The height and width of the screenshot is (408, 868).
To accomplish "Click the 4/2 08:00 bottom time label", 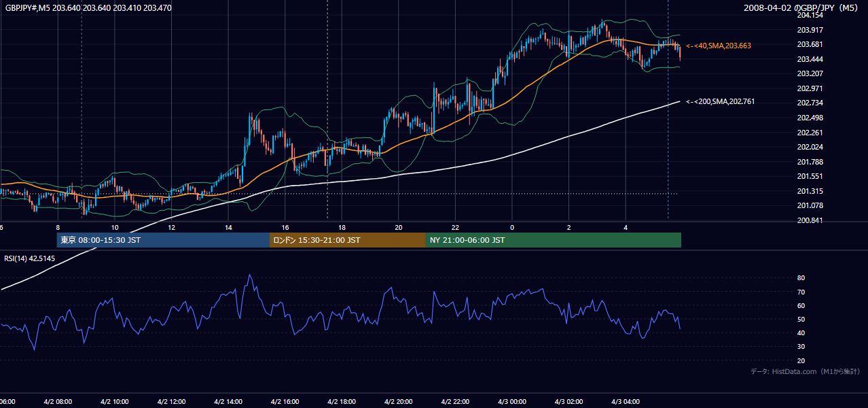I will [x=57, y=402].
